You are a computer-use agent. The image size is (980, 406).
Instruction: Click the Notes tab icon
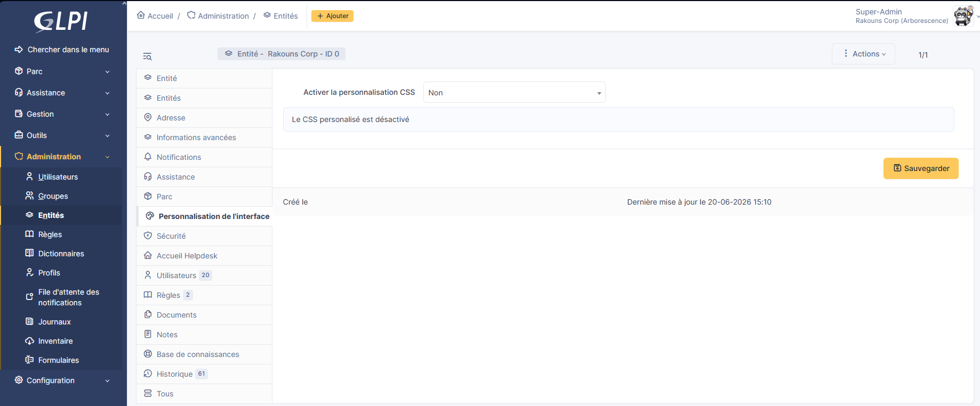coord(148,334)
